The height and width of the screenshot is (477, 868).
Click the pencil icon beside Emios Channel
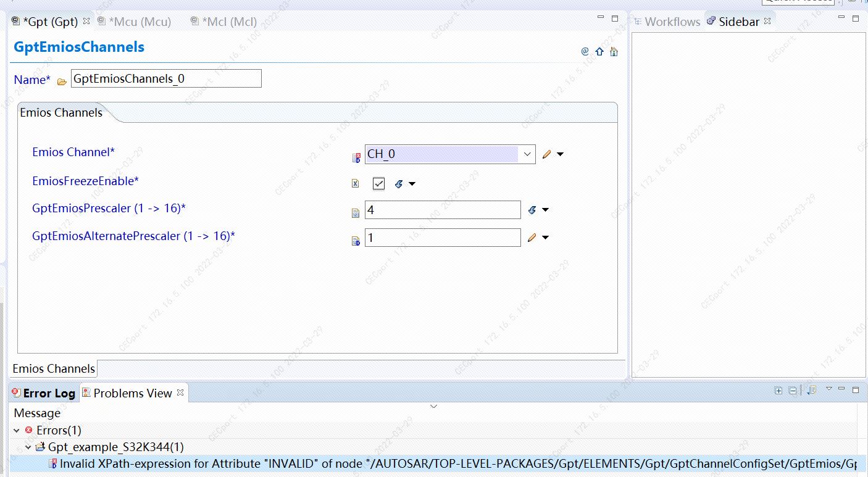[546, 154]
